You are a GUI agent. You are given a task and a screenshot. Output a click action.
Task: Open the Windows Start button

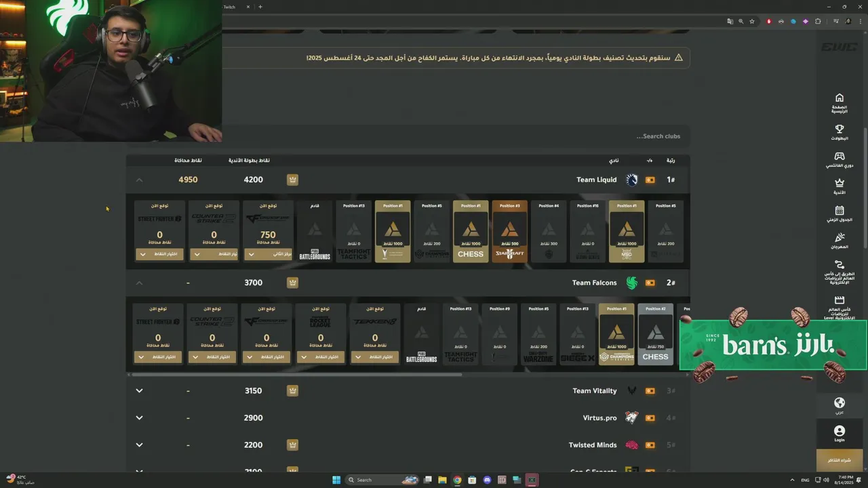point(336,480)
